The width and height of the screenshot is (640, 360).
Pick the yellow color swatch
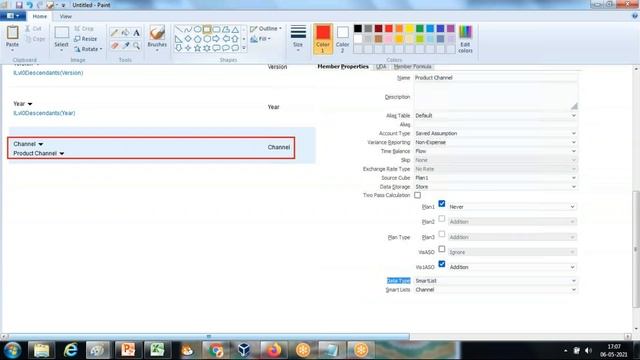tap(409, 28)
